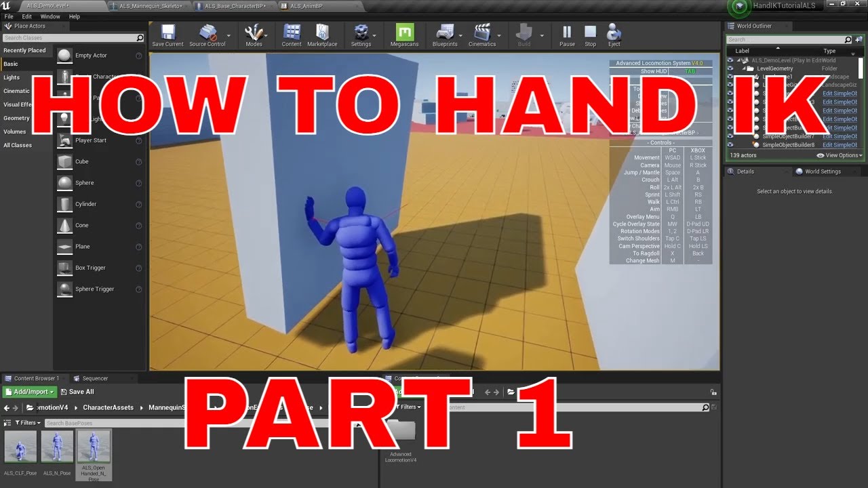Select the Sphere Trigger icon
Viewport: 868px width, 488px height.
pos(64,289)
